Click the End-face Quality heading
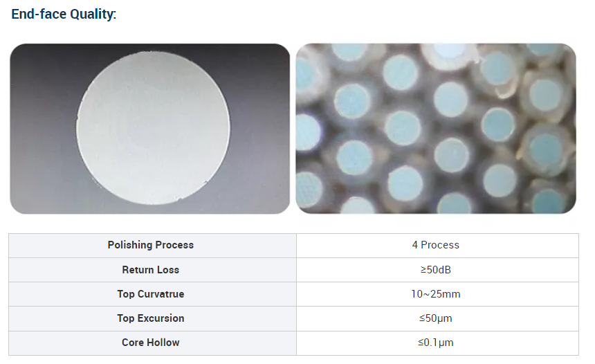595x364 pixels. (64, 14)
